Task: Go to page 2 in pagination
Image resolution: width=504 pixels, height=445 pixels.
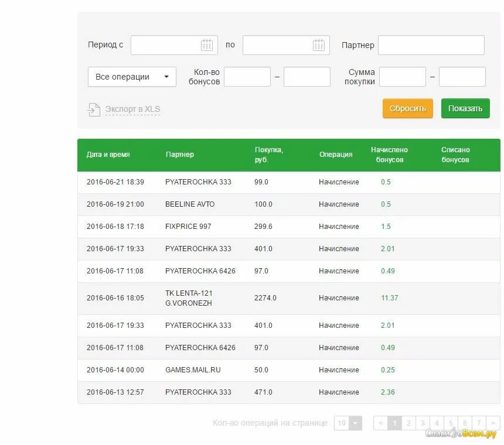Action: click(408, 423)
